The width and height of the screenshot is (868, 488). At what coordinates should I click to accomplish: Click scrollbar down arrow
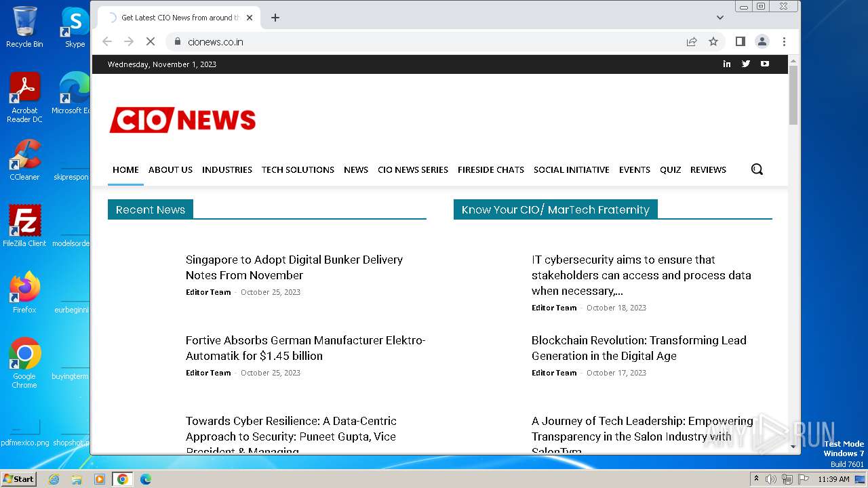793,447
